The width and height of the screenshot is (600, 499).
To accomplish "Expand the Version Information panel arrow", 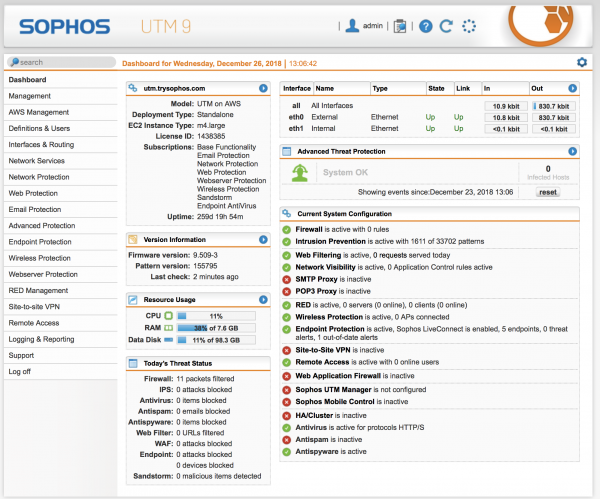I will (263, 240).
